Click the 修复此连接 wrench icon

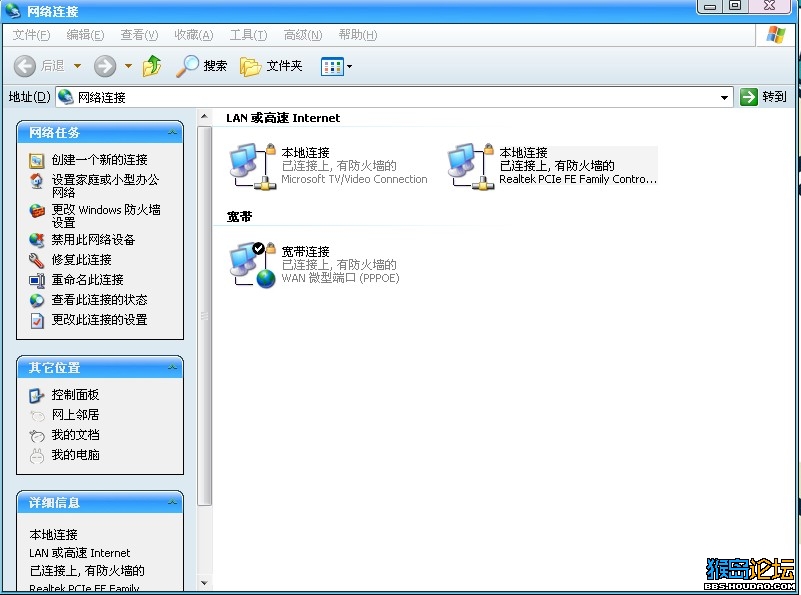(36, 260)
